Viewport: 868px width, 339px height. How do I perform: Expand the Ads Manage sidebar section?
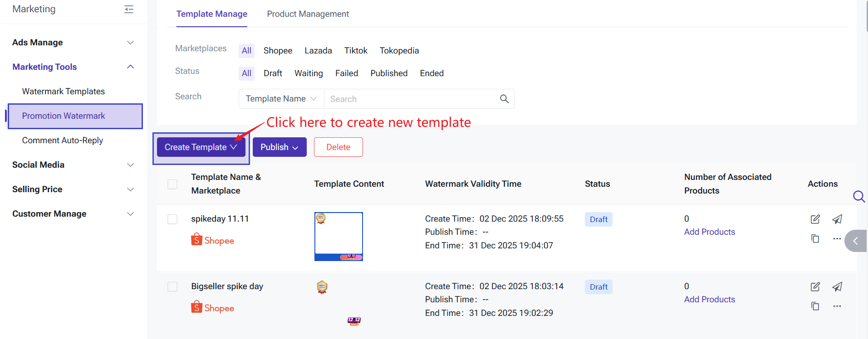[74, 43]
